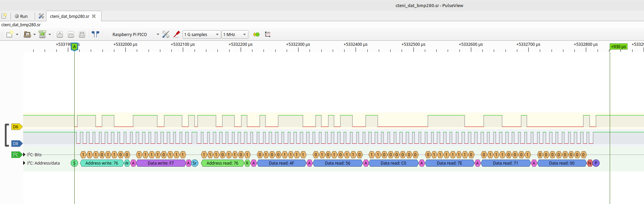Select the +930 µs cursor marker
Viewport: 644px width, 204px height.
[x=618, y=47]
